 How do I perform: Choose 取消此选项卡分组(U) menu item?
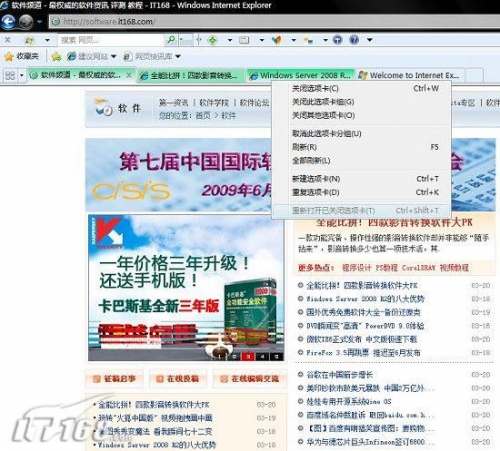[x=362, y=134]
